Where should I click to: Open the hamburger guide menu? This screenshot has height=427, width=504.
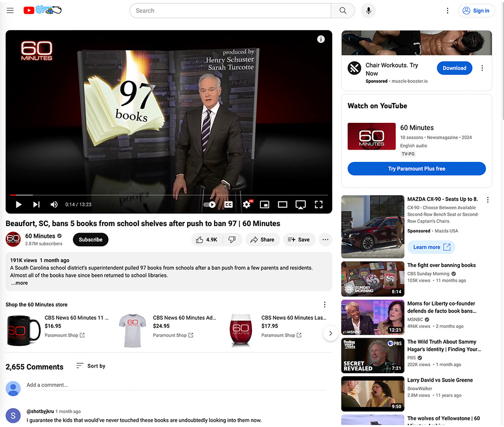tap(10, 10)
